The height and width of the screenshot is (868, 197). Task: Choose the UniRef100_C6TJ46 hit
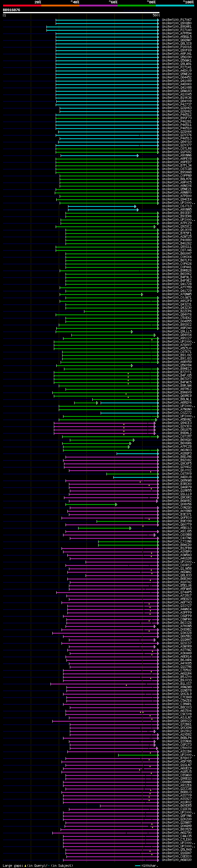pyautogui.click(x=177, y=250)
